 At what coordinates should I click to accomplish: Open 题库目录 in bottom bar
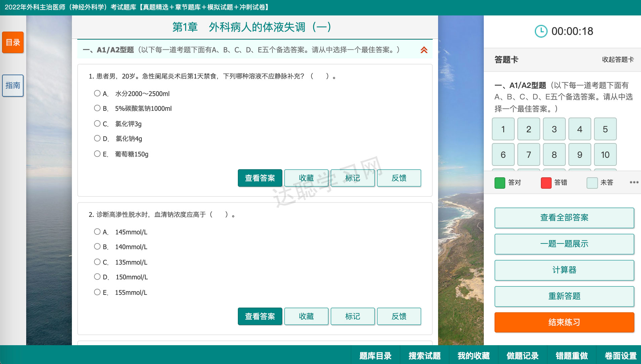(x=376, y=356)
